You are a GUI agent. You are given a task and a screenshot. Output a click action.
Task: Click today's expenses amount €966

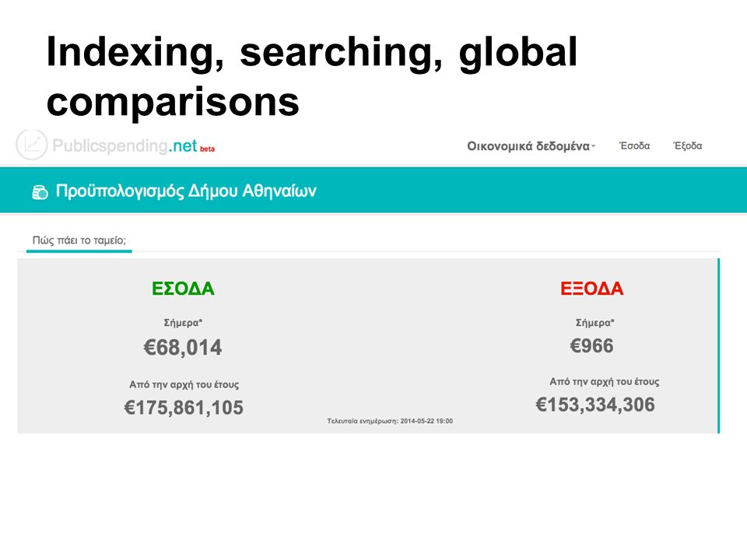pos(591,345)
